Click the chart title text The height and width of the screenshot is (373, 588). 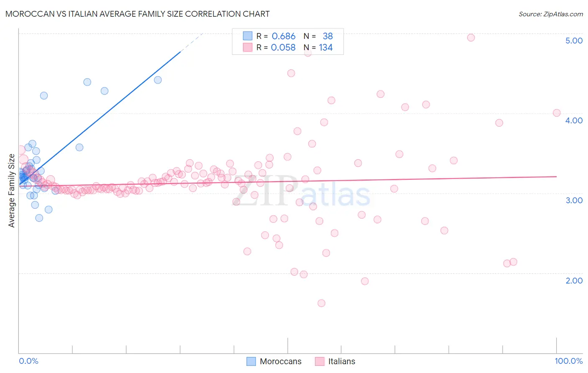[x=138, y=14]
